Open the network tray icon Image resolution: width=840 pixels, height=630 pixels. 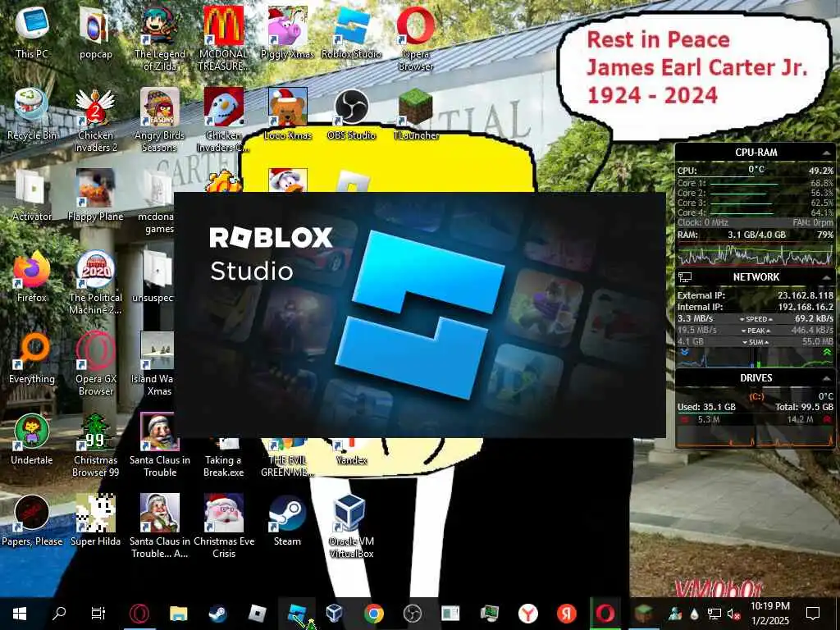[714, 614]
